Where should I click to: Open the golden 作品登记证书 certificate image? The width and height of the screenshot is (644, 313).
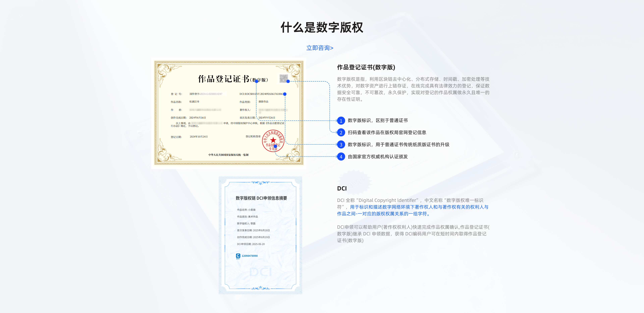click(228, 113)
